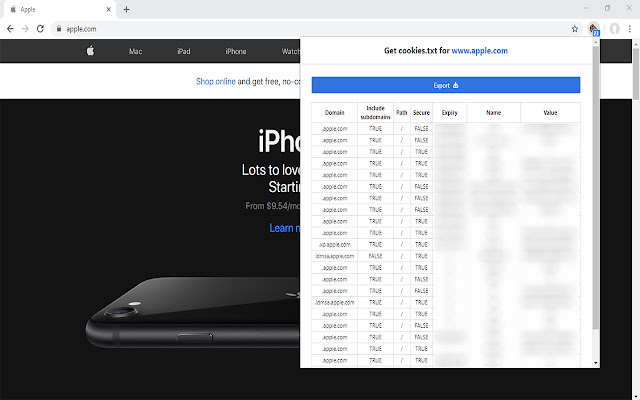
Task: Click the black iPhone product image
Action: pyautogui.click(x=192, y=312)
